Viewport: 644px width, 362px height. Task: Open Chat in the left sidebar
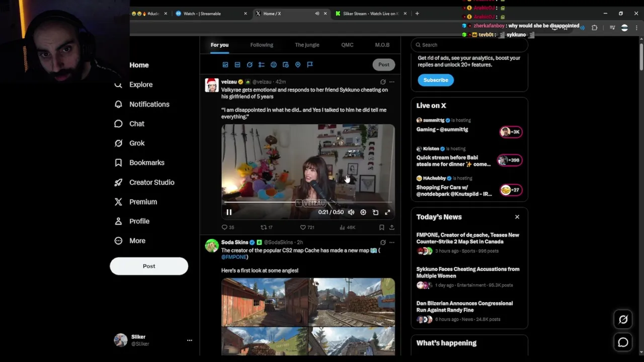click(x=129, y=124)
